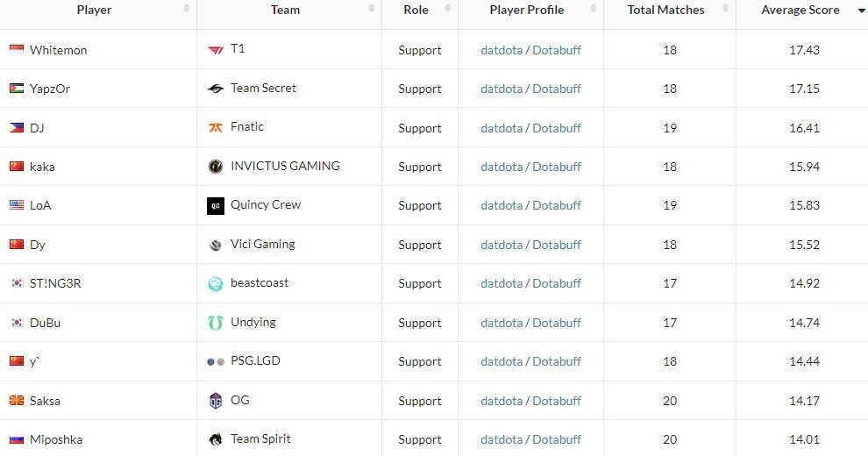The width and height of the screenshot is (868, 456).
Task: Open Whitemon's datdota profile link
Action: (502, 50)
